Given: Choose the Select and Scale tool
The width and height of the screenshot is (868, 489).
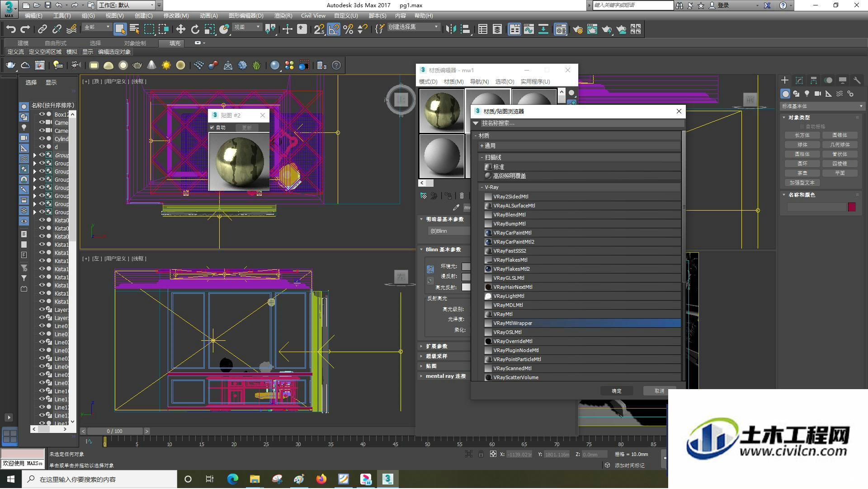Looking at the screenshot, I should click(x=209, y=29).
